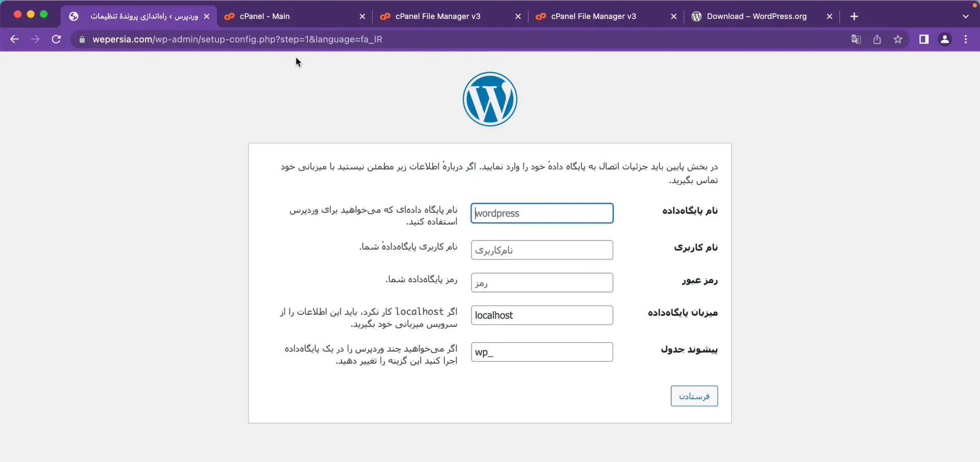Expand the tab search chevron
The height and width of the screenshot is (462, 980).
pos(966,16)
